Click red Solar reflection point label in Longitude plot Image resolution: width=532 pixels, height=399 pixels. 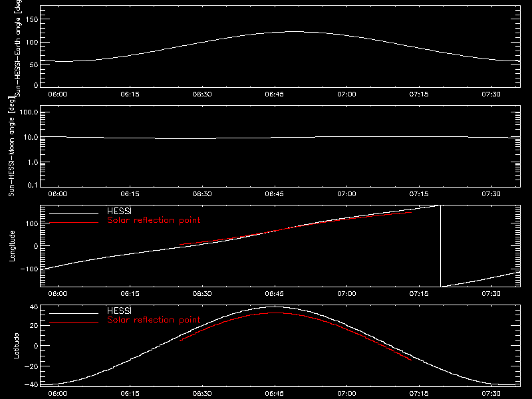[154, 220]
